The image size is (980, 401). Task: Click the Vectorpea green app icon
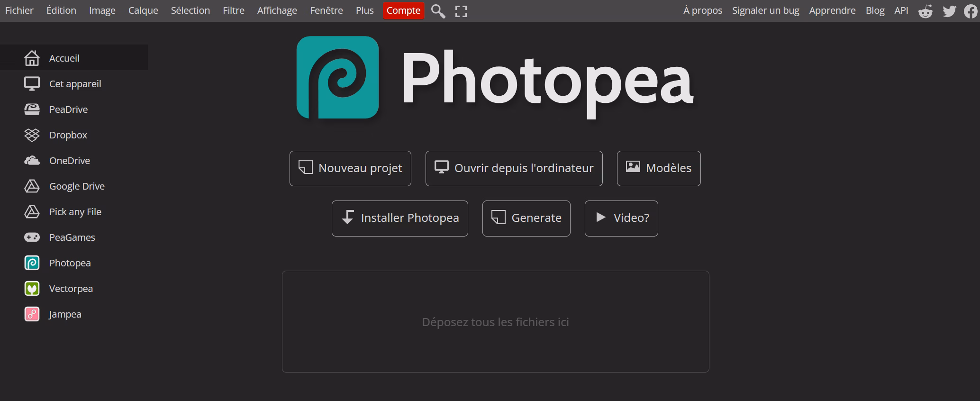(x=32, y=289)
